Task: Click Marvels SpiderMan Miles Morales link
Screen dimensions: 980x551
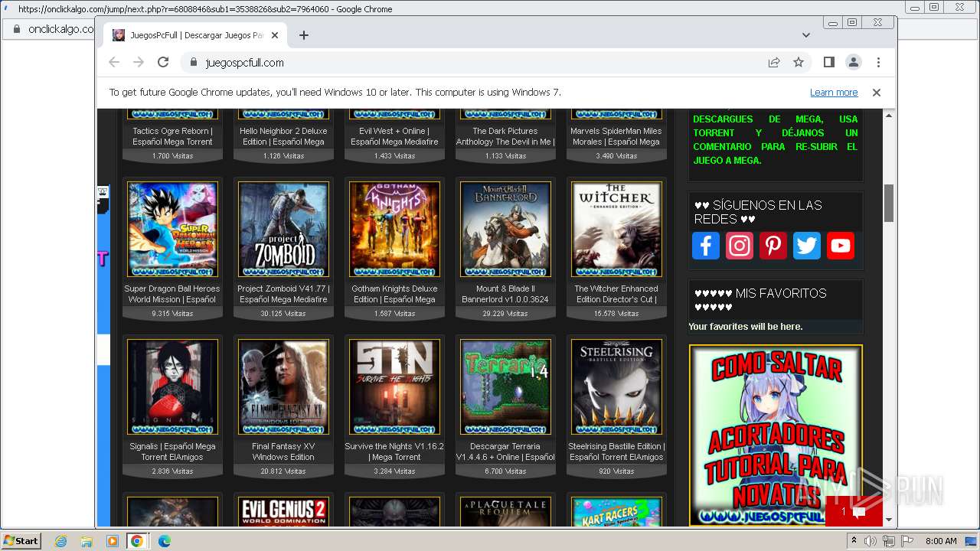Action: (x=616, y=136)
